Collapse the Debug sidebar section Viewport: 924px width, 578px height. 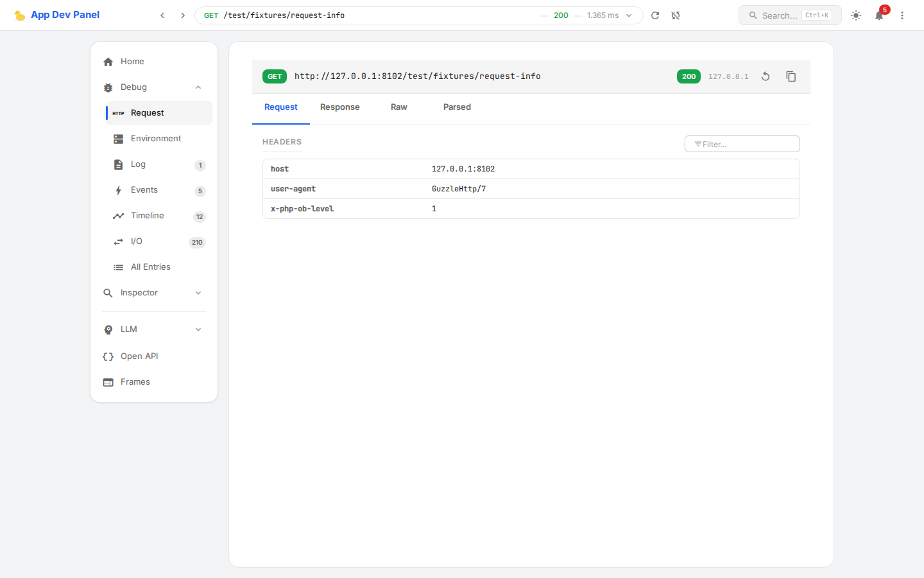click(198, 87)
